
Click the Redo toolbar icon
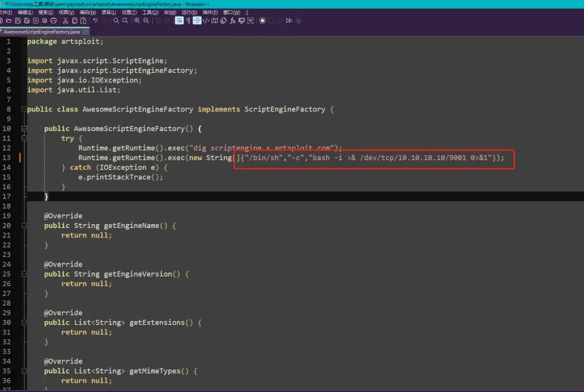[105, 21]
